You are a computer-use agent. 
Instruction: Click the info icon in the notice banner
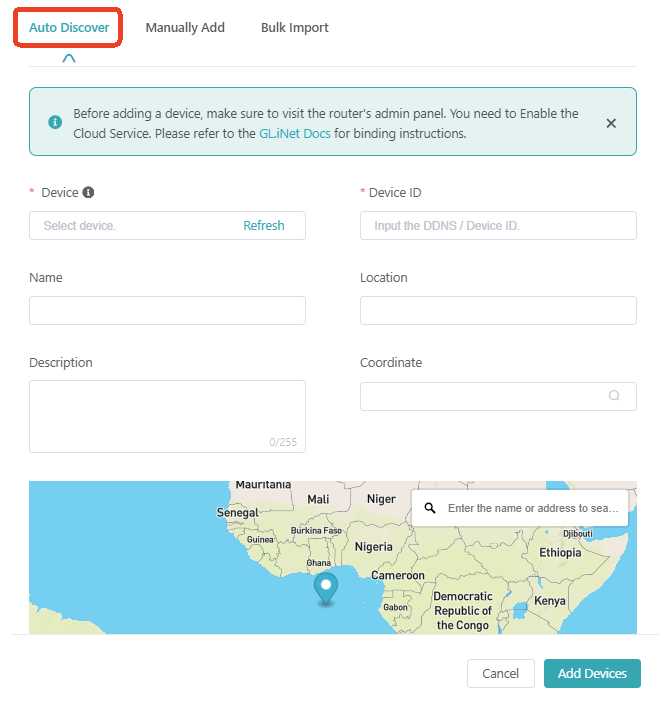[55, 122]
